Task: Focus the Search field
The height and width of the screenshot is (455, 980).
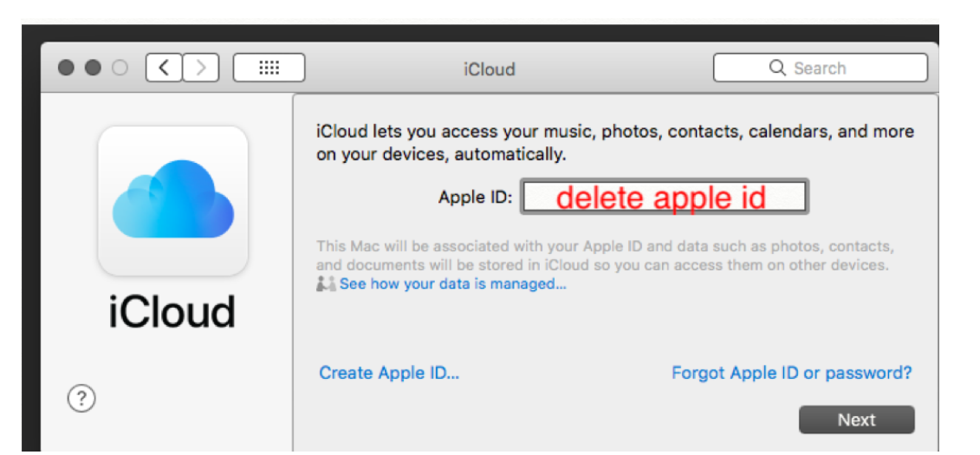Action: (832, 68)
